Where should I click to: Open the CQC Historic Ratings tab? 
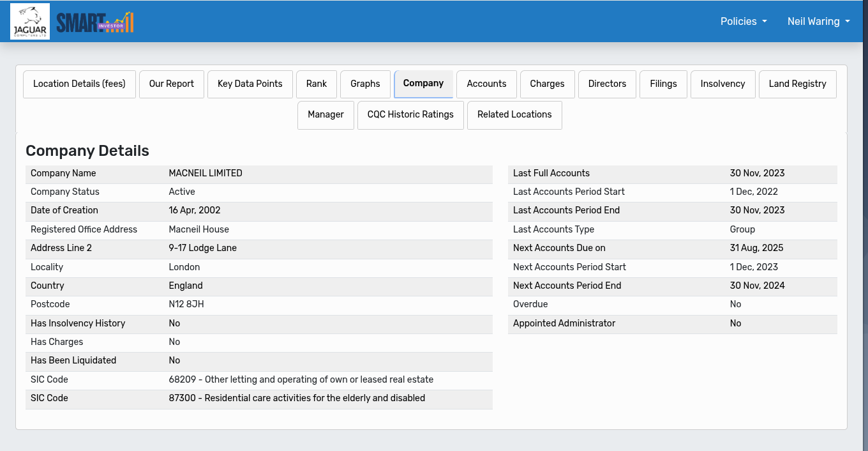click(x=410, y=114)
